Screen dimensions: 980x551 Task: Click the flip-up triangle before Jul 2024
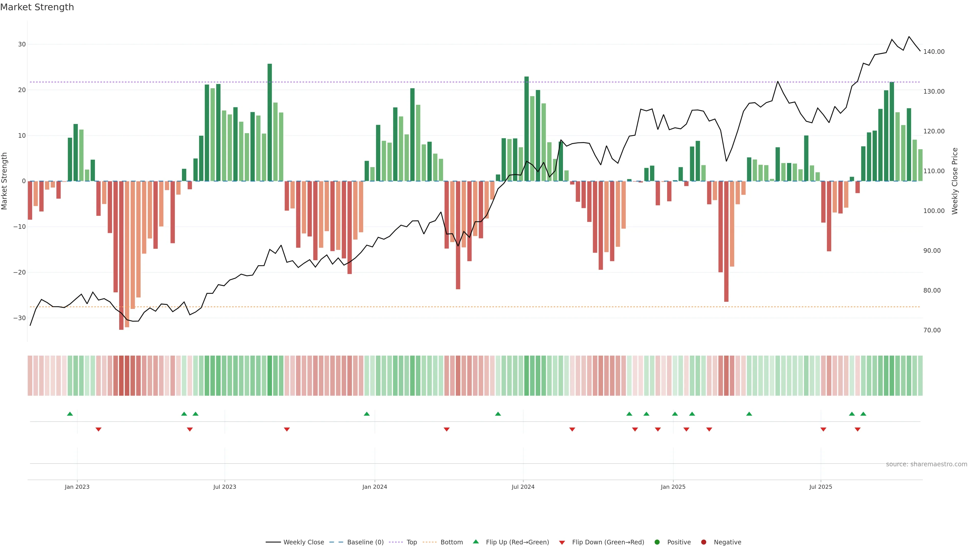click(498, 414)
